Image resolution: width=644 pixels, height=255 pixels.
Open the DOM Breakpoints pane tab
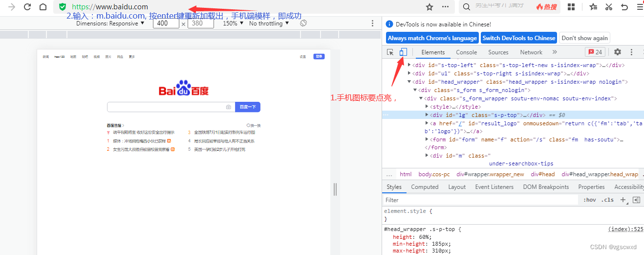(x=546, y=187)
